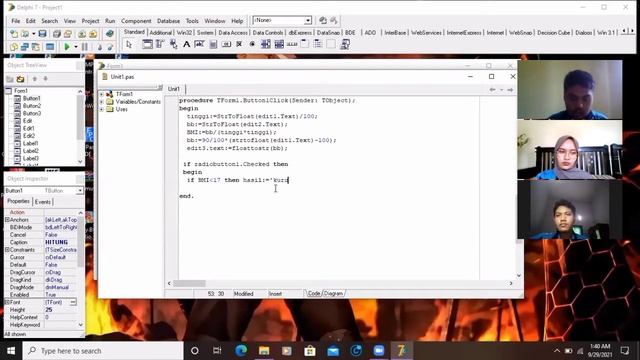The height and width of the screenshot is (360, 640).
Task: Open the Project menu
Action: pos(90,21)
